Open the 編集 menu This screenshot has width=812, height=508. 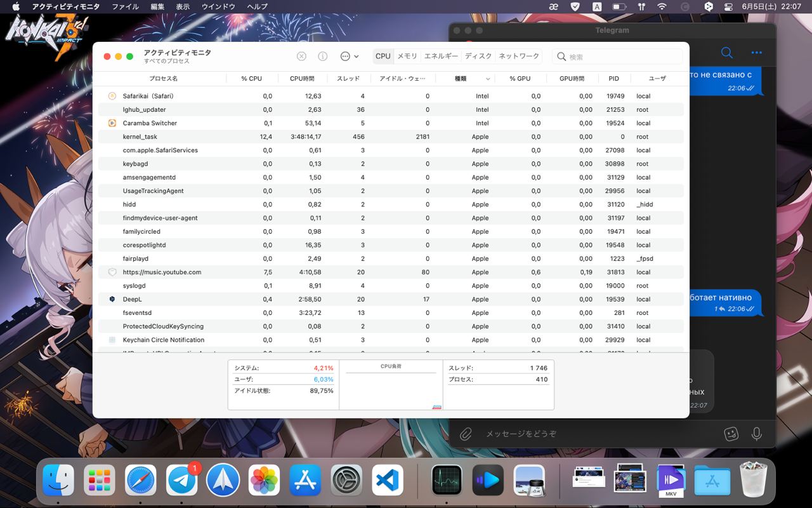pyautogui.click(x=157, y=6)
